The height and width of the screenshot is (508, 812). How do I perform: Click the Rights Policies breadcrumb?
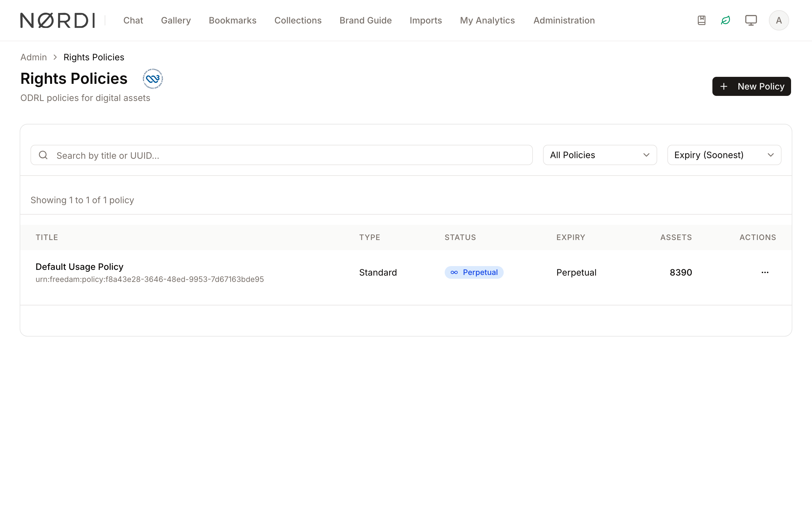[x=94, y=57]
